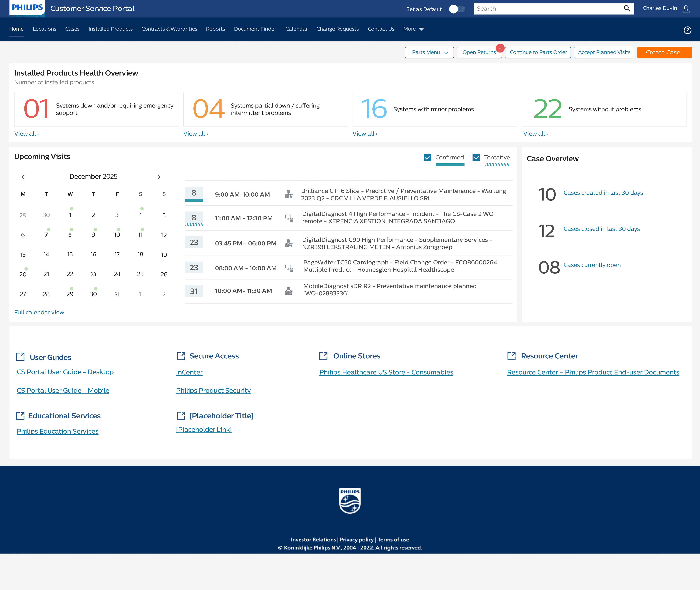This screenshot has width=700, height=590.
Task: Go to next month in calendar
Action: pyautogui.click(x=159, y=177)
